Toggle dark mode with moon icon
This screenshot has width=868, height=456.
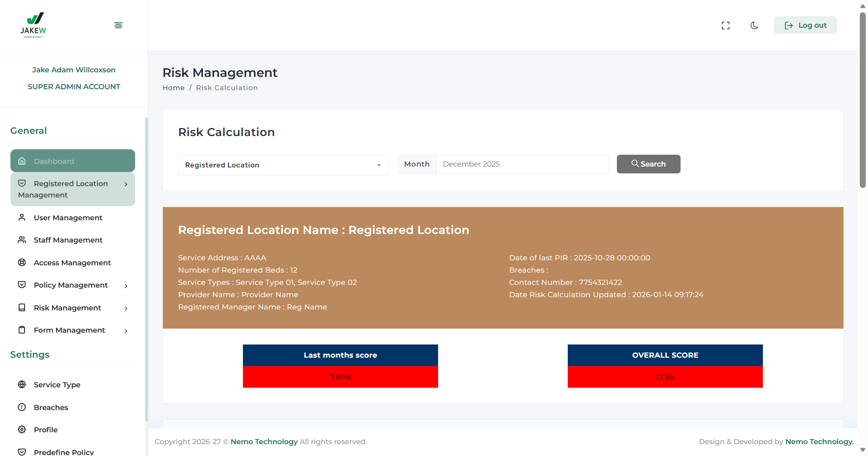(754, 25)
